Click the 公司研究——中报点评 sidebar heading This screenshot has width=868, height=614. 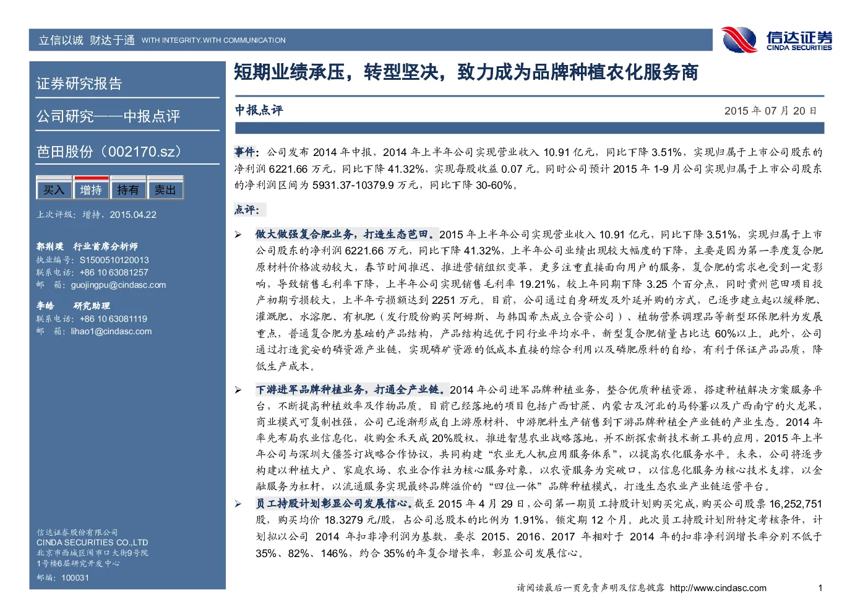coord(108,116)
